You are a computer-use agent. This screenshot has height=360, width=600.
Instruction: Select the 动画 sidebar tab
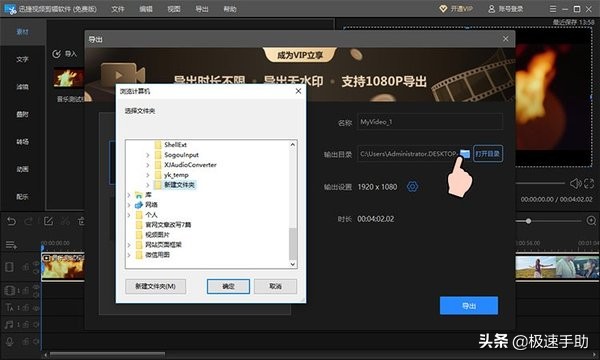tap(22, 169)
